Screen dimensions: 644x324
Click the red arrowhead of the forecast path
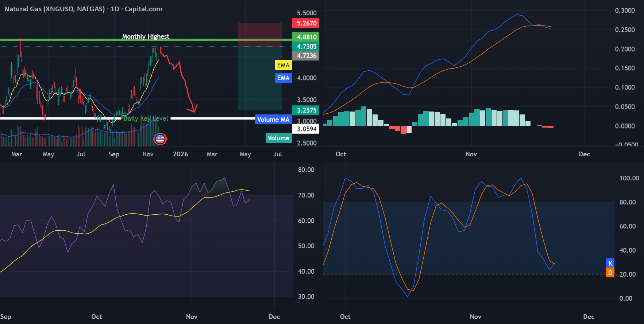pos(192,108)
